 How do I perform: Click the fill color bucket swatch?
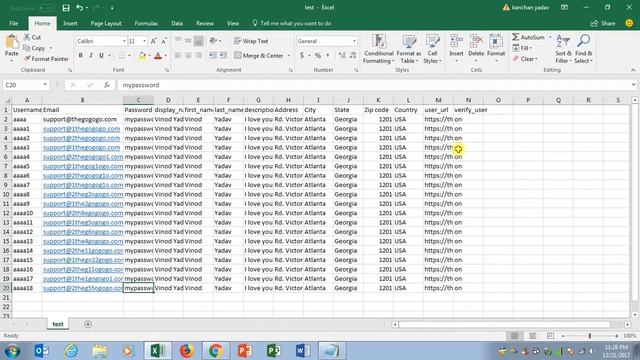(x=142, y=56)
